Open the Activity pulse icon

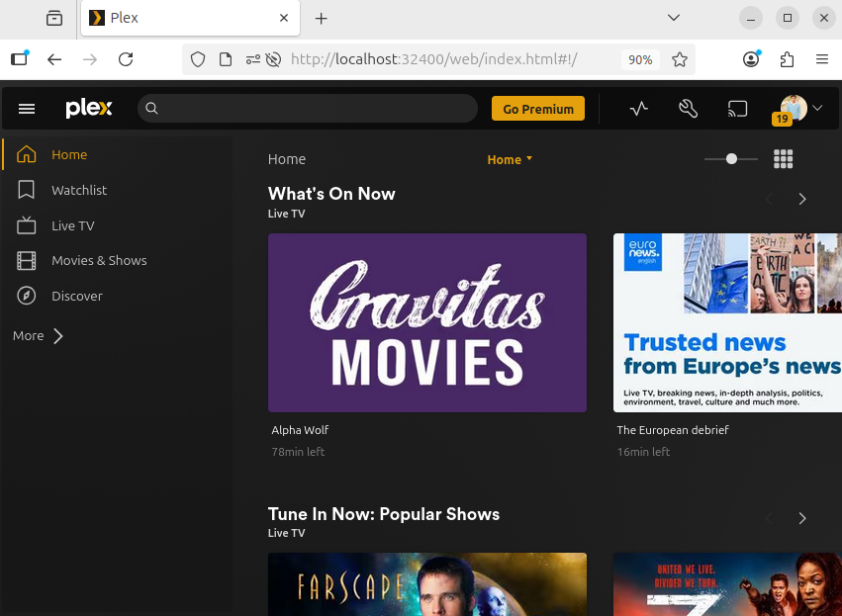(639, 109)
